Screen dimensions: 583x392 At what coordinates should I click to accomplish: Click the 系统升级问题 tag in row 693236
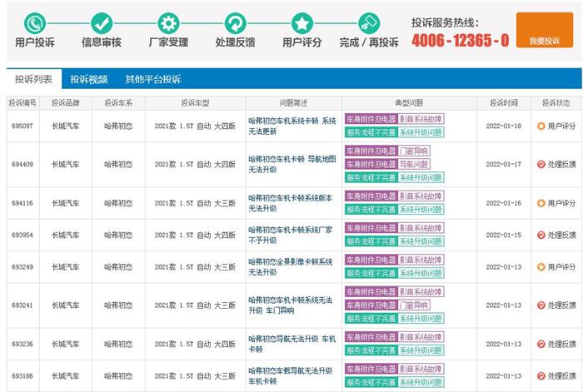421,350
